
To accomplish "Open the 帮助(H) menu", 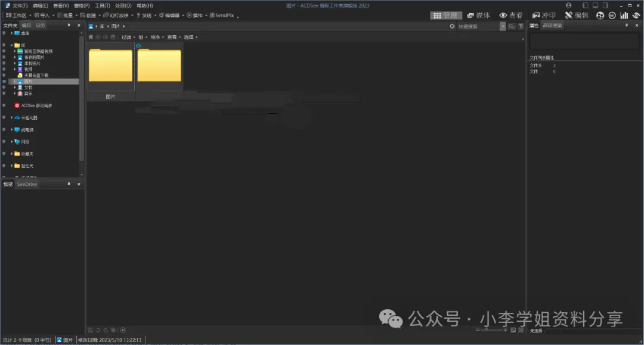I will (144, 5).
